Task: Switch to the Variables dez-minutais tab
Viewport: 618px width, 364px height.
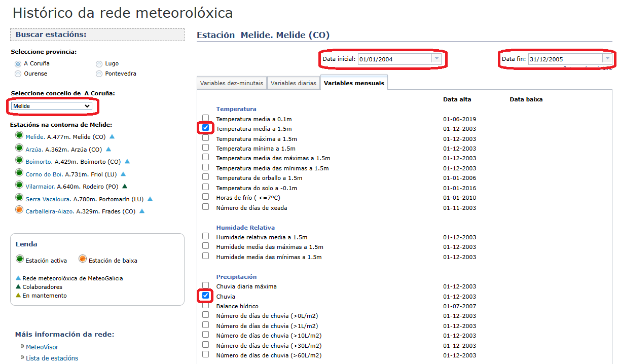Action: point(231,83)
